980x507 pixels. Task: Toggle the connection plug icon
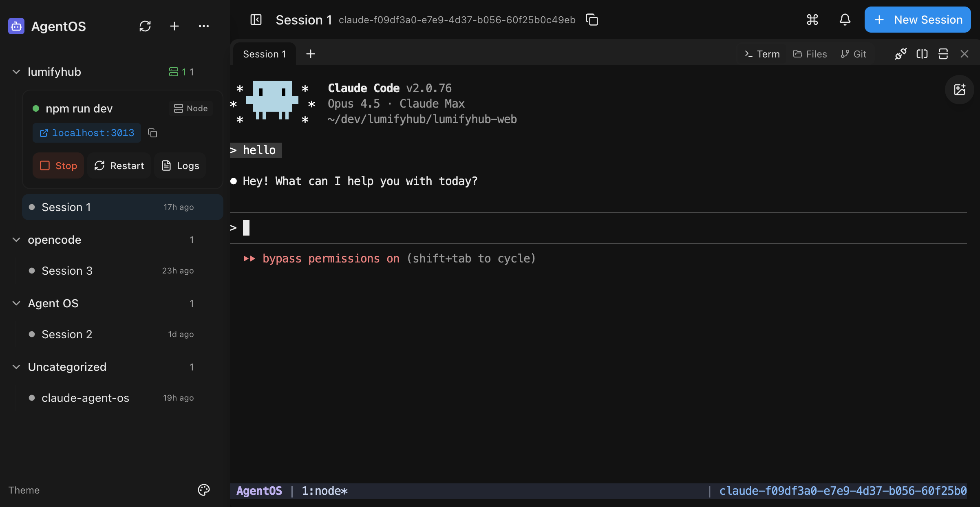coord(901,53)
